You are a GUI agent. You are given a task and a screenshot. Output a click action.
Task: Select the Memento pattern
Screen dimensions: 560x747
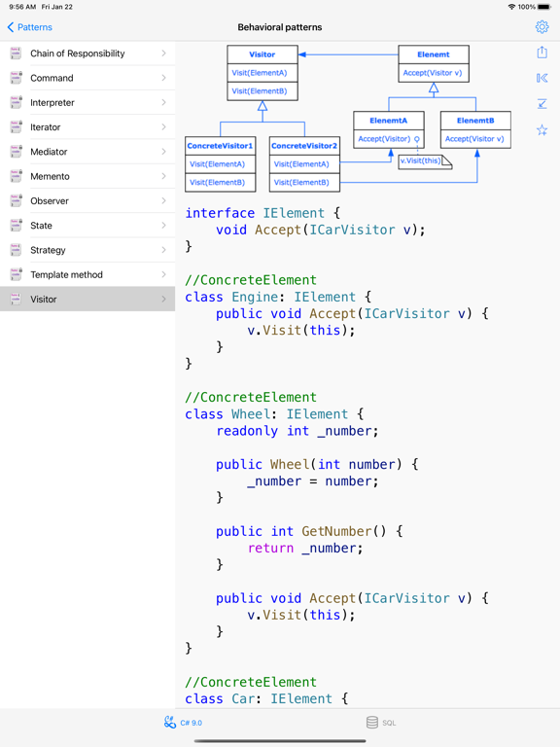pyautogui.click(x=87, y=176)
